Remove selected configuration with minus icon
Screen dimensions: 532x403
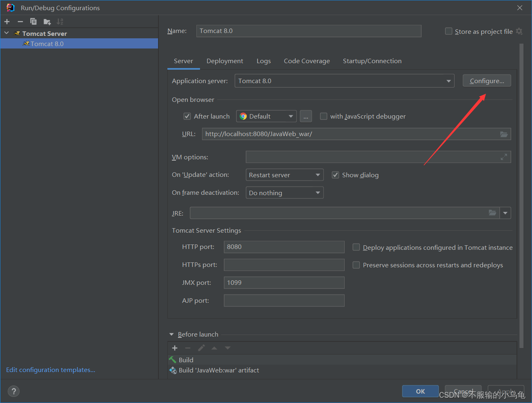click(20, 22)
